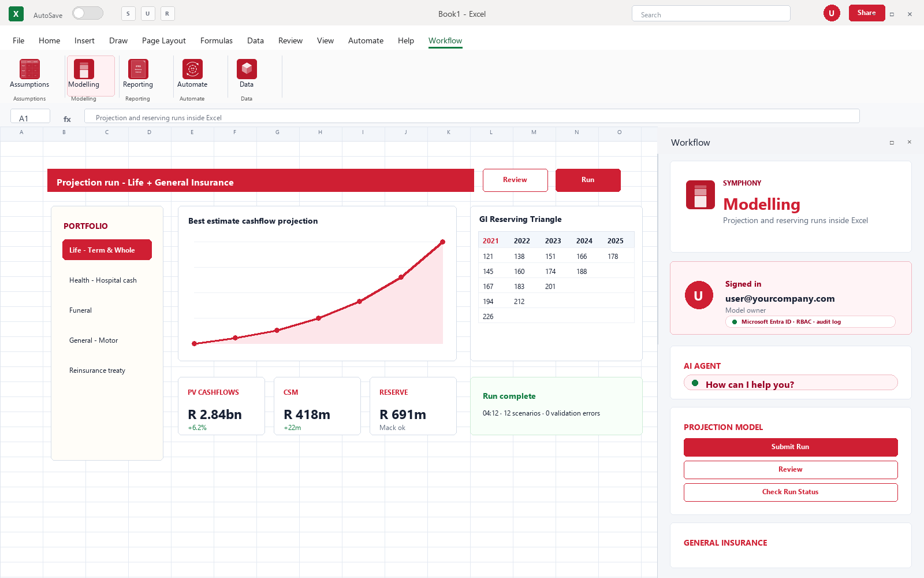Screen dimensions: 924x578
Task: Click the AI agent 'How can I help you?' field
Action: pos(791,383)
